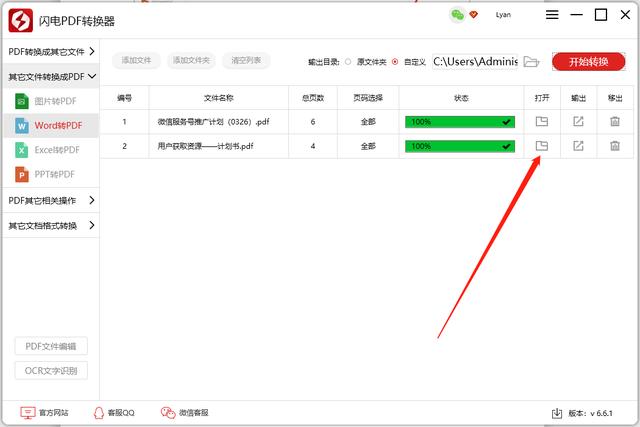
Task: Click export icon for file row 2
Action: [578, 146]
